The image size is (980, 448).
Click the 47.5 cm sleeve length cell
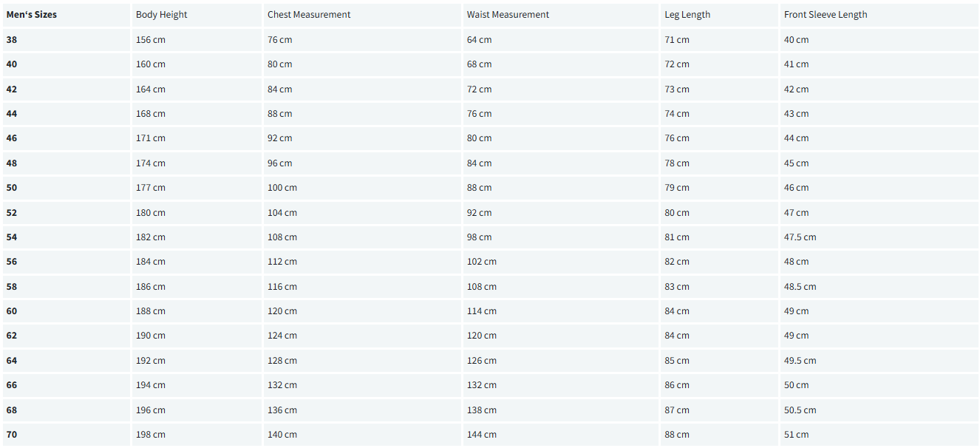[800, 237]
